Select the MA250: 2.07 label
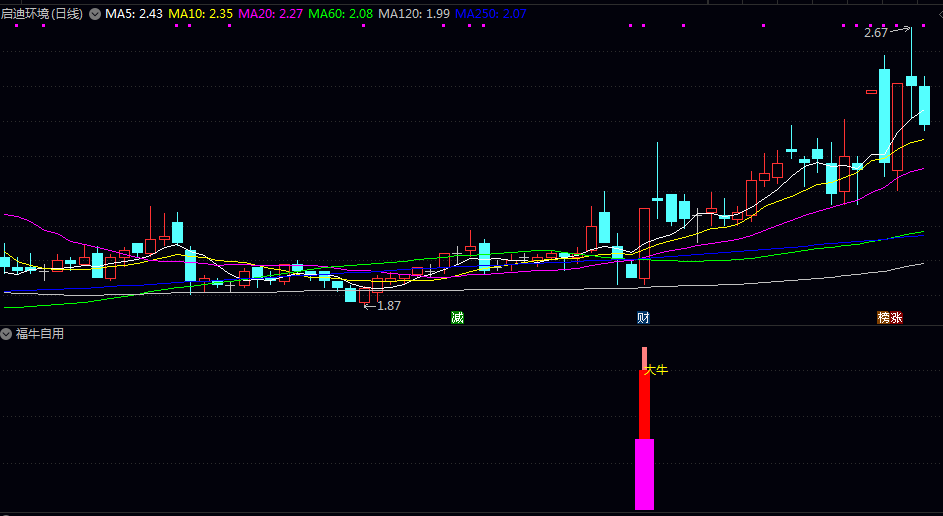The image size is (943, 516). tap(491, 14)
